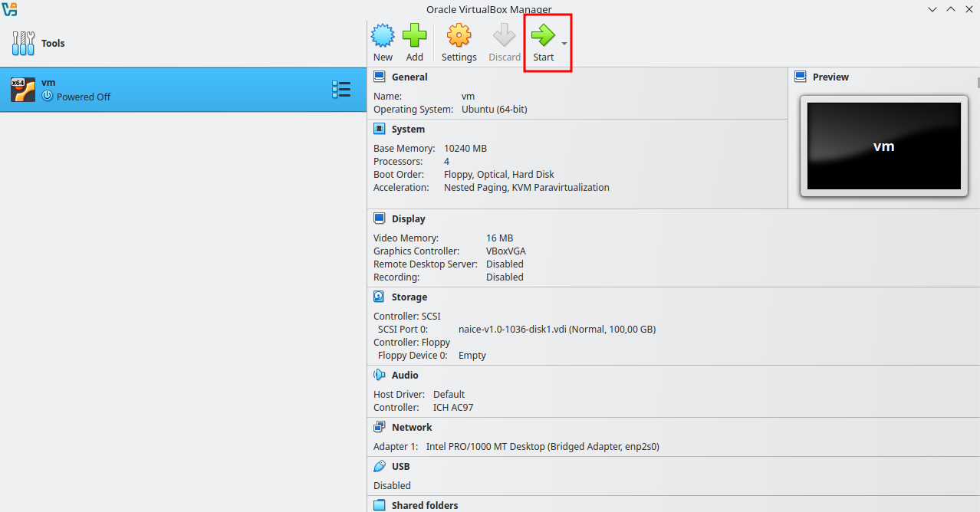
Task: Click the Floppy Device 0 Empty value
Action: [472, 355]
